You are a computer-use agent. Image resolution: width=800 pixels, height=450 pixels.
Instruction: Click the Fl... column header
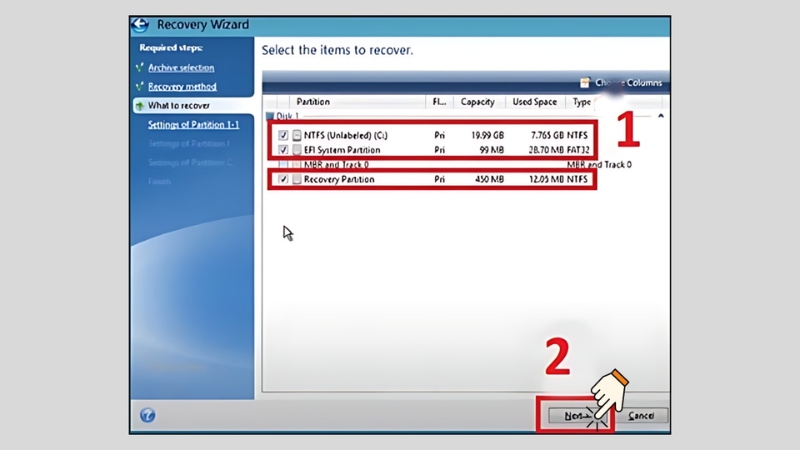[439, 102]
